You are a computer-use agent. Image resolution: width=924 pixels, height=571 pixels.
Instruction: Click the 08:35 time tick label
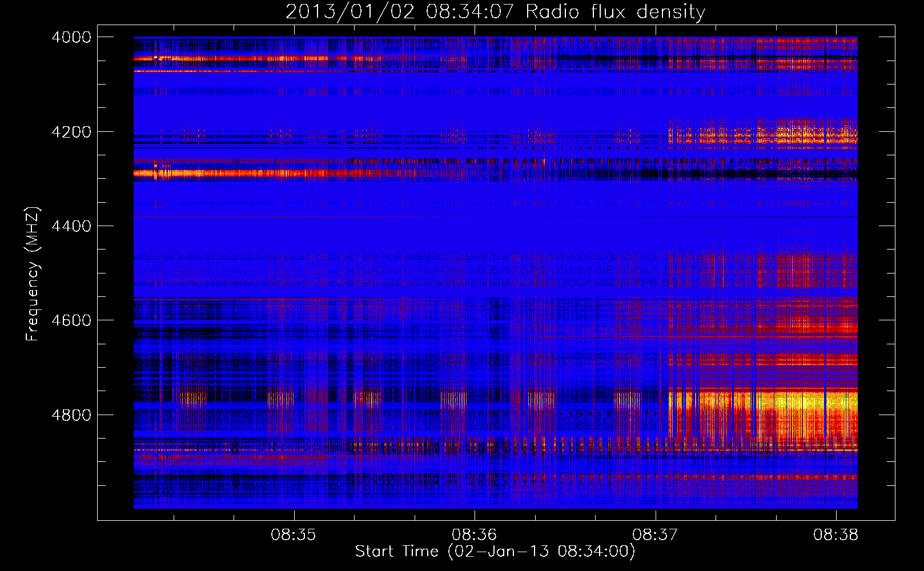[294, 535]
